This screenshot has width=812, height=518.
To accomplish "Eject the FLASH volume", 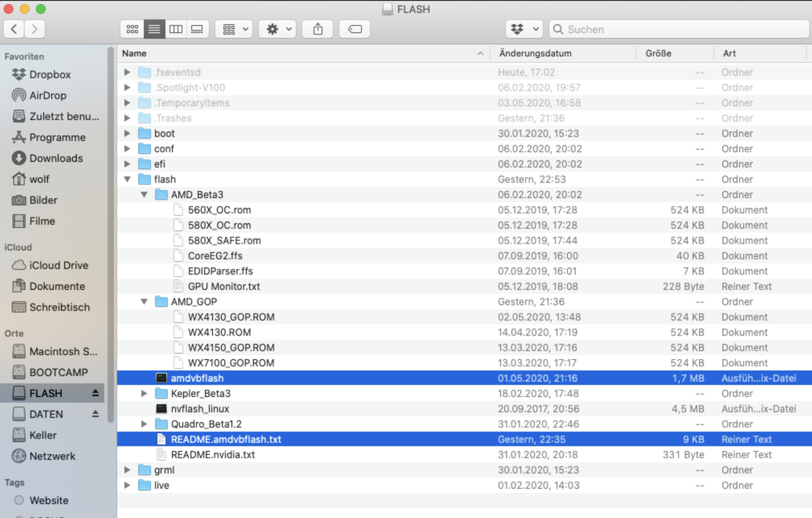I will coord(95,393).
